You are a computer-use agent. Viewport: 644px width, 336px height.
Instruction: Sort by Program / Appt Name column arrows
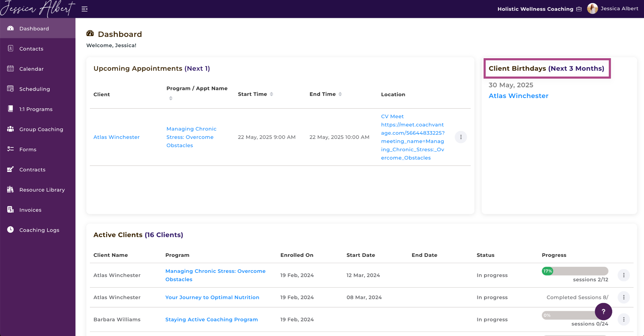click(x=171, y=98)
